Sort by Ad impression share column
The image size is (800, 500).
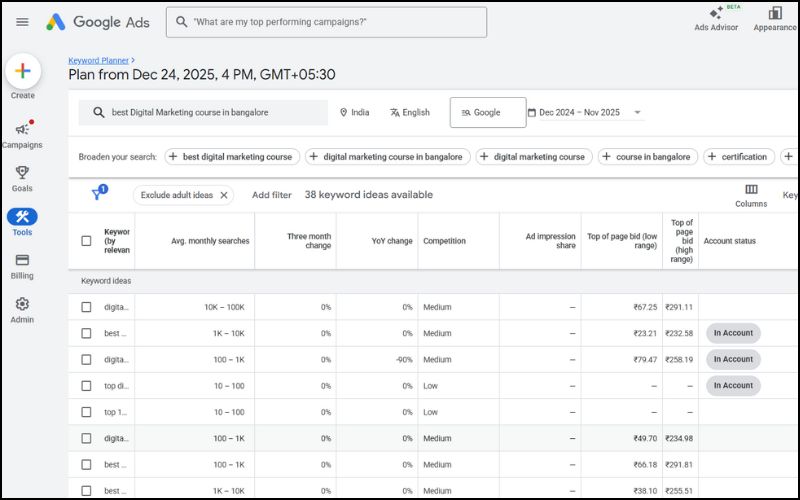click(x=551, y=241)
